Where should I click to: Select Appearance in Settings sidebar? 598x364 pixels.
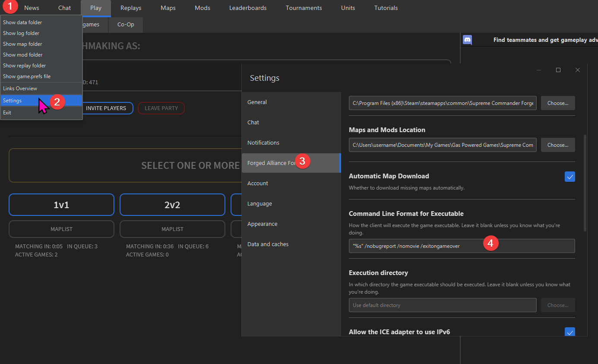click(291, 224)
